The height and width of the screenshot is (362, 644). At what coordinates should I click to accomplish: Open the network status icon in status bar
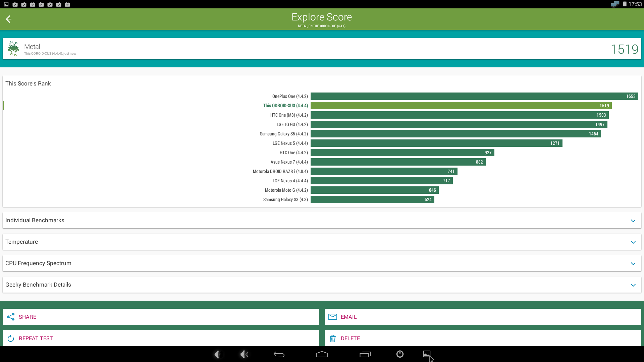pos(615,4)
